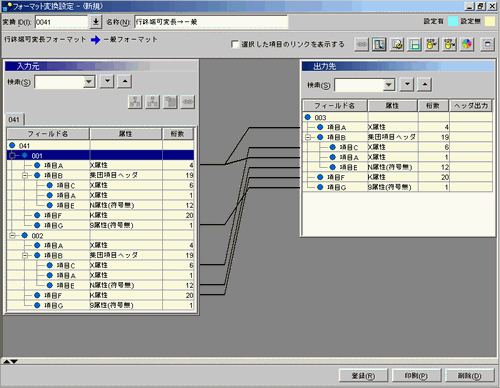Open the 検索 dropdown in 入力元 panel
This screenshot has width=500, height=388.
89,82
